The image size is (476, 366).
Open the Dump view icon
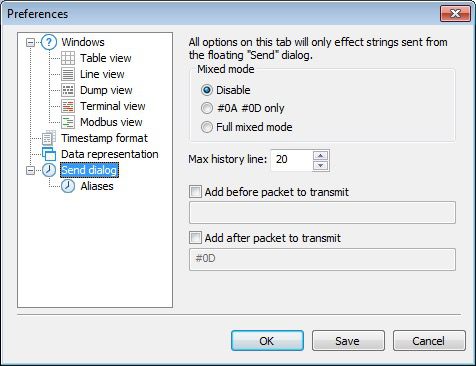pos(68,90)
